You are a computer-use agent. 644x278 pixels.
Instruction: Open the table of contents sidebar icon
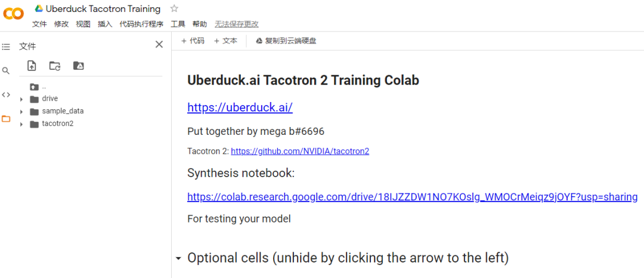[x=6, y=47]
